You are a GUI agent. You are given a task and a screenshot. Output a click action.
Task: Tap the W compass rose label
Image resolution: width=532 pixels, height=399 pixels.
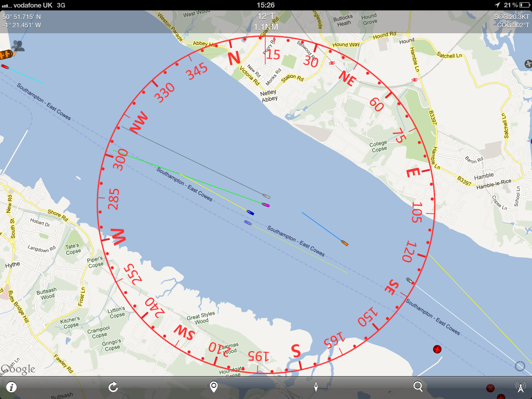coord(118,237)
